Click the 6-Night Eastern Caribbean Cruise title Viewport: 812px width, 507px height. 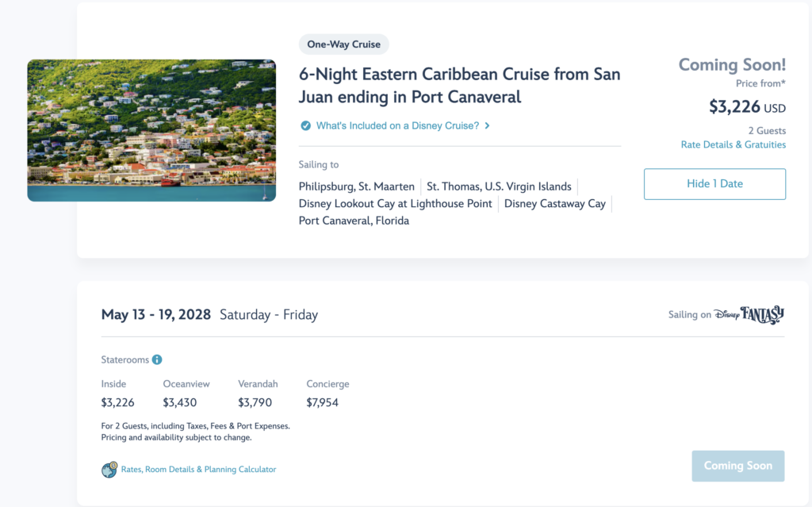pyautogui.click(x=459, y=86)
